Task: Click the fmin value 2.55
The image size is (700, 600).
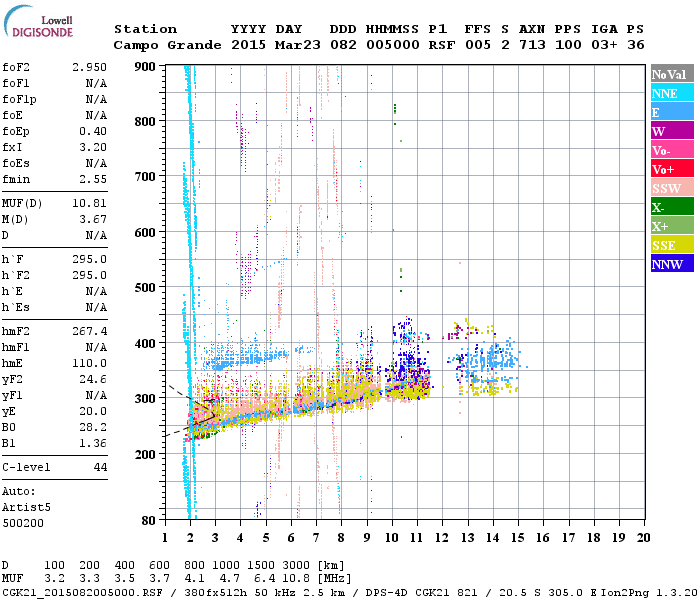Action: pos(93,179)
